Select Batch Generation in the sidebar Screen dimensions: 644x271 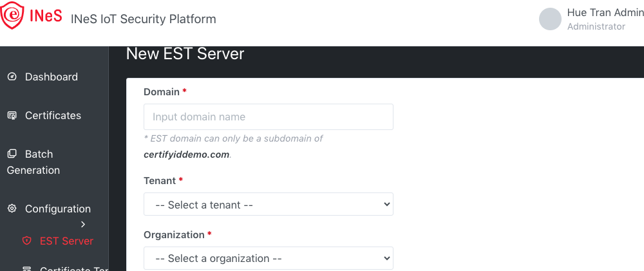39,162
